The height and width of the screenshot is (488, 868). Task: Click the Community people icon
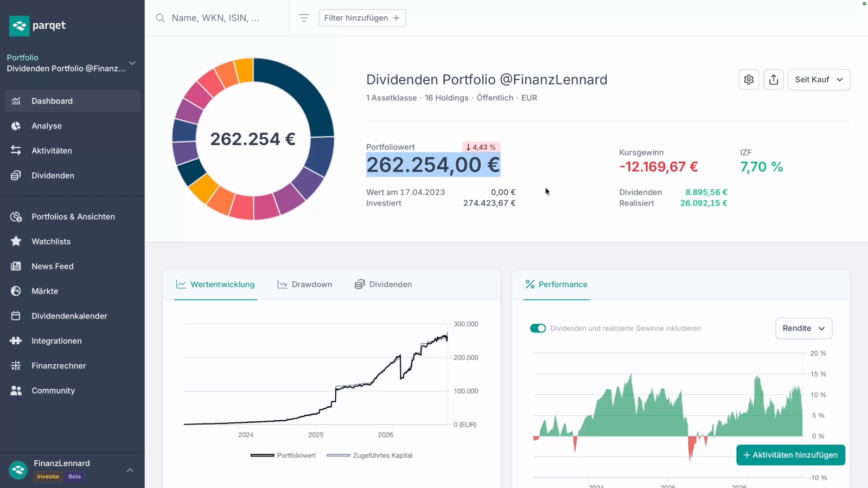16,391
